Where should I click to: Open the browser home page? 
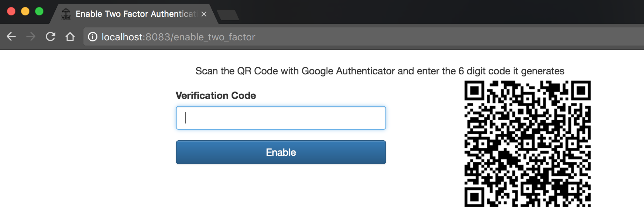(x=70, y=36)
